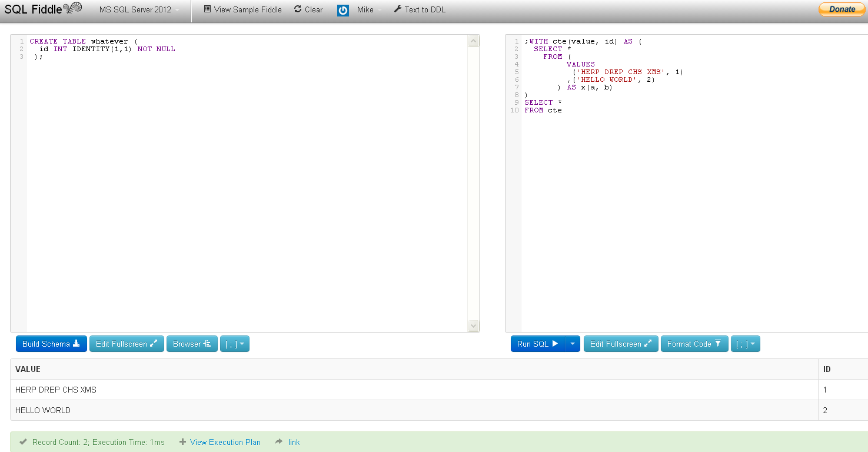Click the Record Count status text
Viewport: 868px width, 452px height.
[x=98, y=442]
